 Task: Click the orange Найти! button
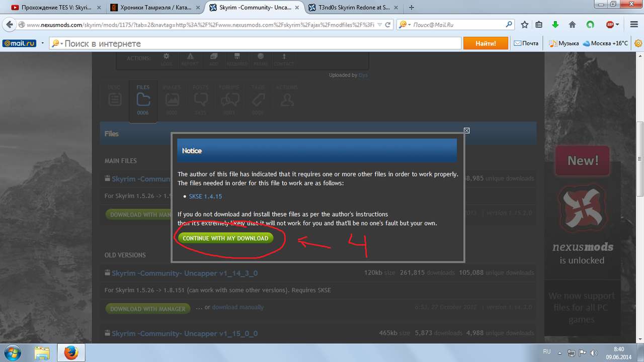[x=486, y=43]
